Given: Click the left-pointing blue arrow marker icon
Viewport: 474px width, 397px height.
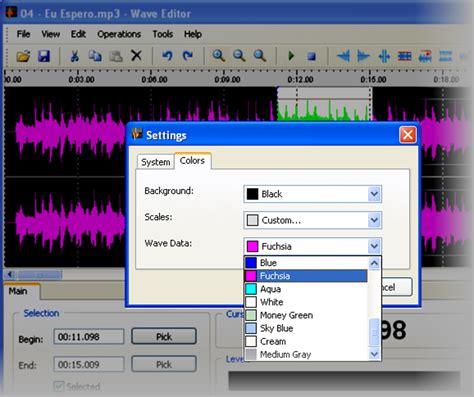Looking at the screenshot, I should tap(343, 56).
